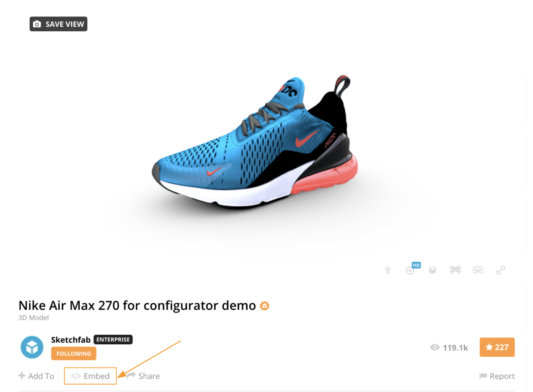
Task: Open the Add To collection menu
Action: point(36,376)
